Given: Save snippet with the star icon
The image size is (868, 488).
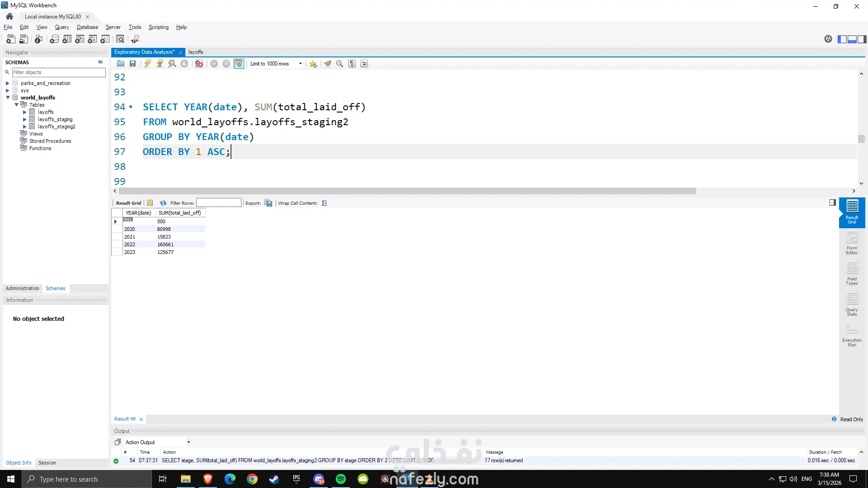Looking at the screenshot, I should tap(313, 64).
